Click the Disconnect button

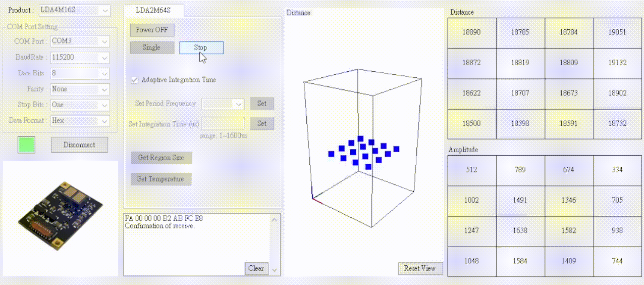79,145
